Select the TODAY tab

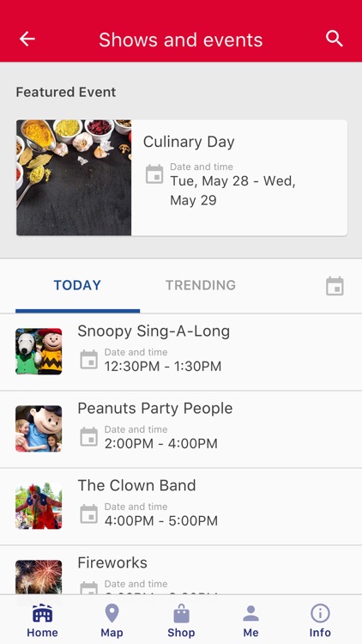click(x=77, y=285)
